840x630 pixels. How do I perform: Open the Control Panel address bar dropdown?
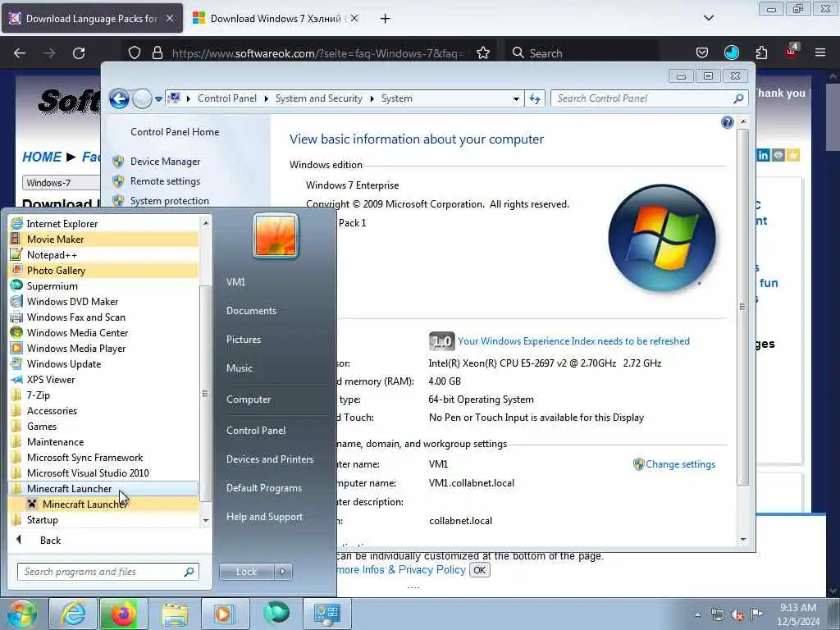(x=516, y=98)
